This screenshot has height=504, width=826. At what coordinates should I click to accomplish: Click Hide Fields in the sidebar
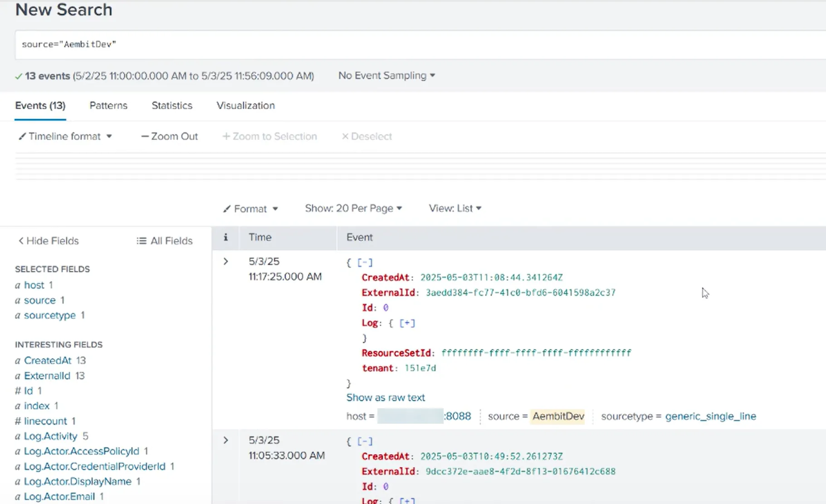tap(48, 240)
